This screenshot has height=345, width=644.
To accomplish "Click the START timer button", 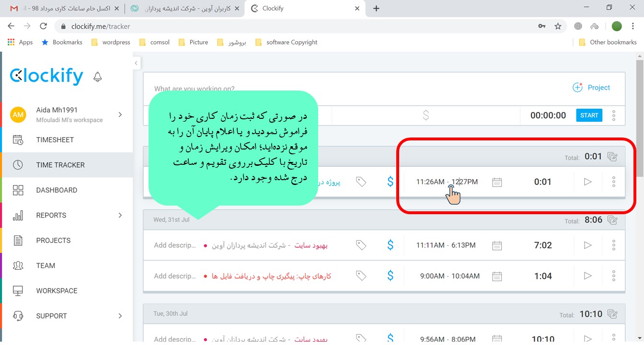I will tap(589, 115).
